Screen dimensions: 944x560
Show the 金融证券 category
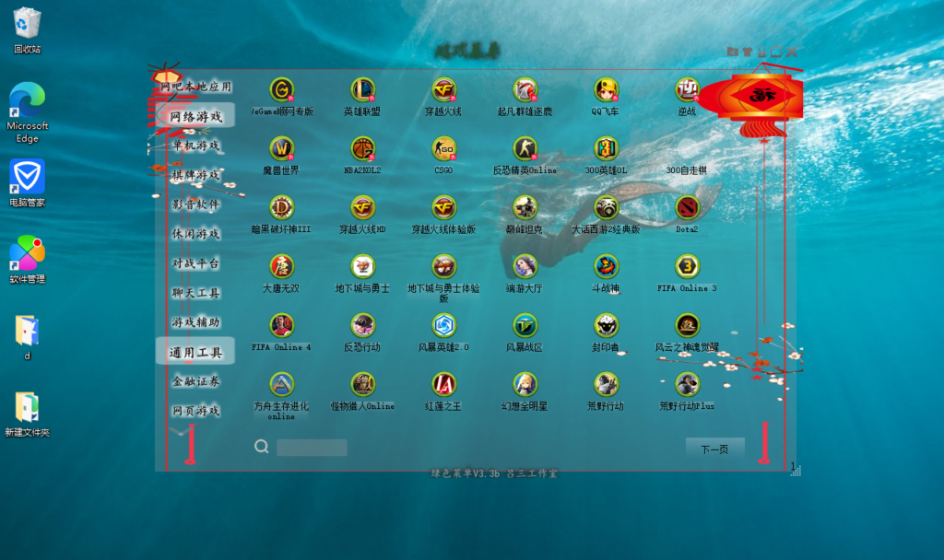(196, 381)
